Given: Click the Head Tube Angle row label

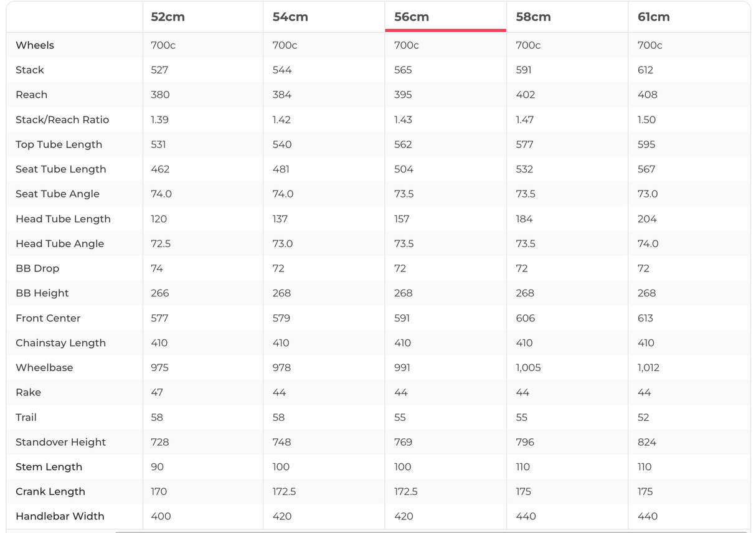Looking at the screenshot, I should tap(60, 243).
